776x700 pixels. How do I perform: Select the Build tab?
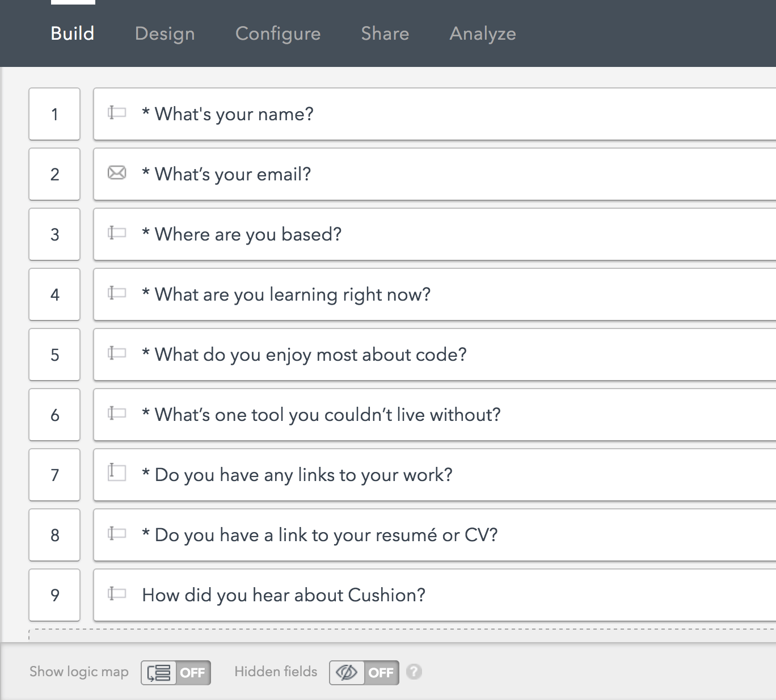tap(73, 33)
